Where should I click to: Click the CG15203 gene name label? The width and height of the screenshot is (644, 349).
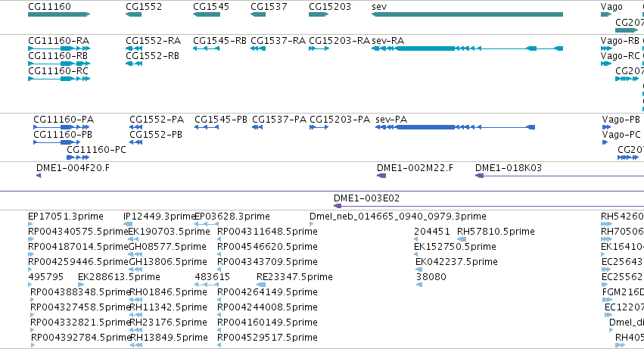(x=330, y=7)
